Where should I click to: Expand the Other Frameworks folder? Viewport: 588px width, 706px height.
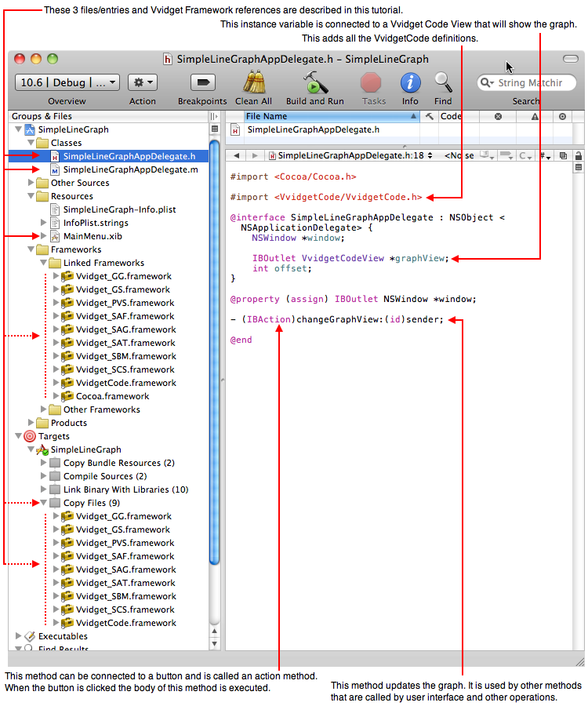click(x=44, y=409)
